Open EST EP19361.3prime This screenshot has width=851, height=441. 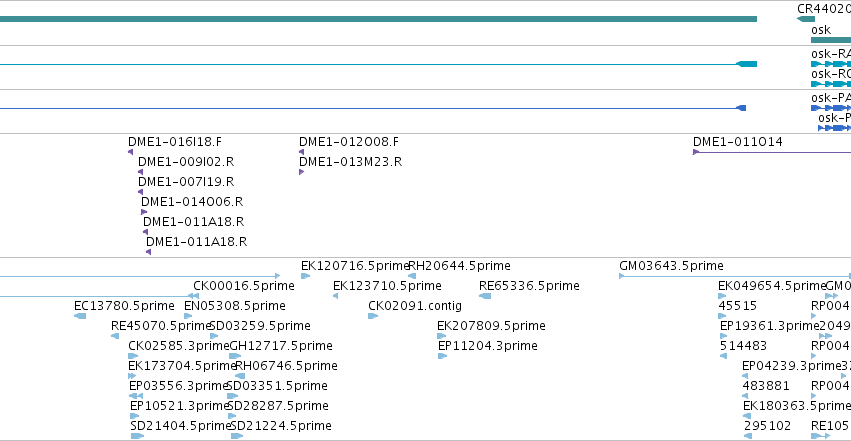(769, 326)
